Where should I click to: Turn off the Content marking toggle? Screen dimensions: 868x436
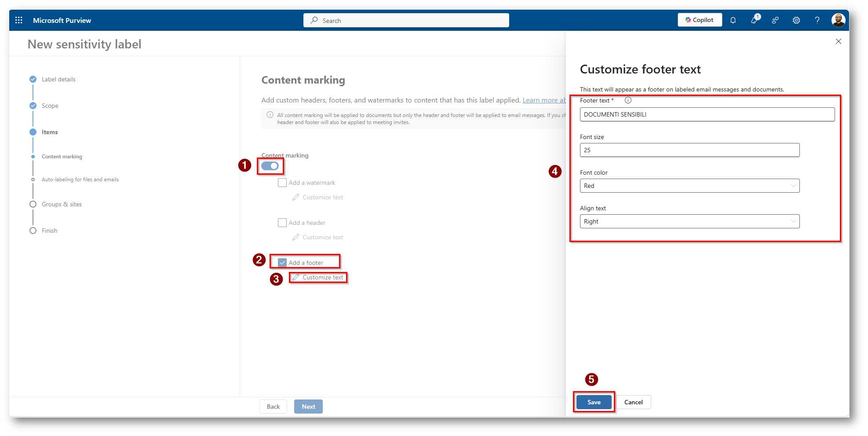(270, 166)
